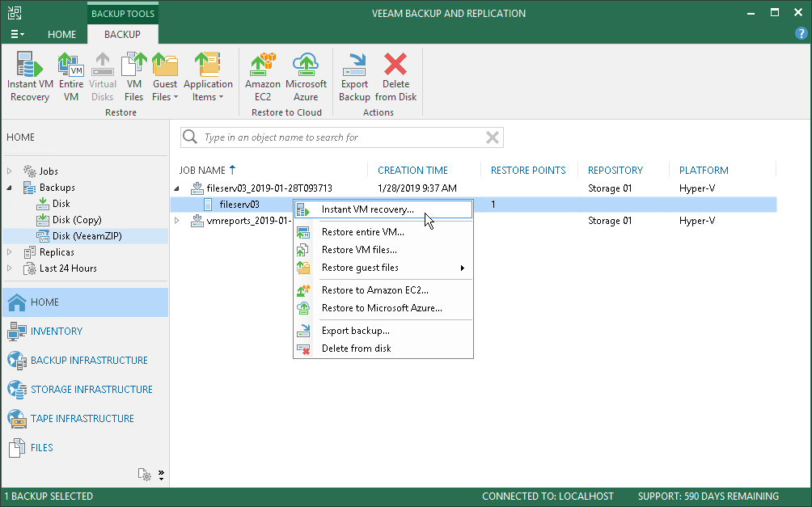Image resolution: width=812 pixels, height=507 pixels.
Task: Open BACKUP INFRASTRUCTURE view
Action: [x=86, y=360]
